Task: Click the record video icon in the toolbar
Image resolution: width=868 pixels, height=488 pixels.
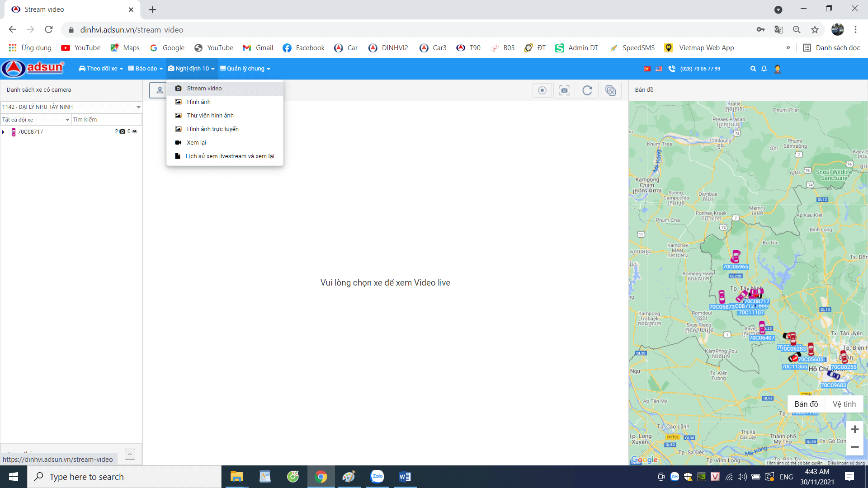Action: pyautogui.click(x=542, y=90)
